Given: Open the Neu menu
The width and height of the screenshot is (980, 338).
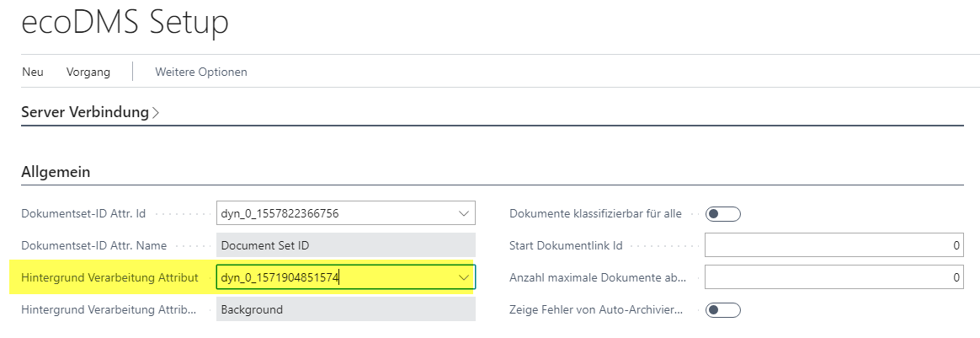Looking at the screenshot, I should coord(33,72).
